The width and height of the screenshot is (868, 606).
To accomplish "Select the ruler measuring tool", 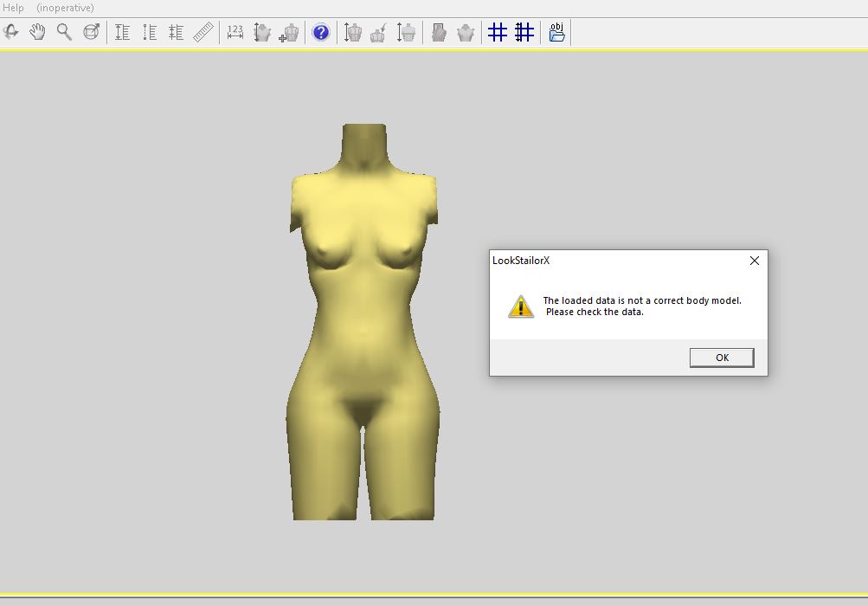I will pos(203,32).
